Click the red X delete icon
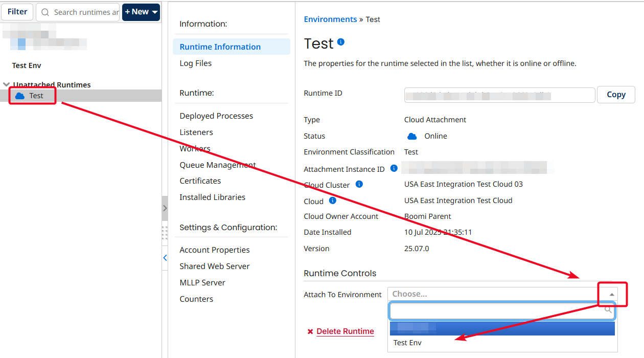This screenshot has width=644, height=358. pos(310,332)
